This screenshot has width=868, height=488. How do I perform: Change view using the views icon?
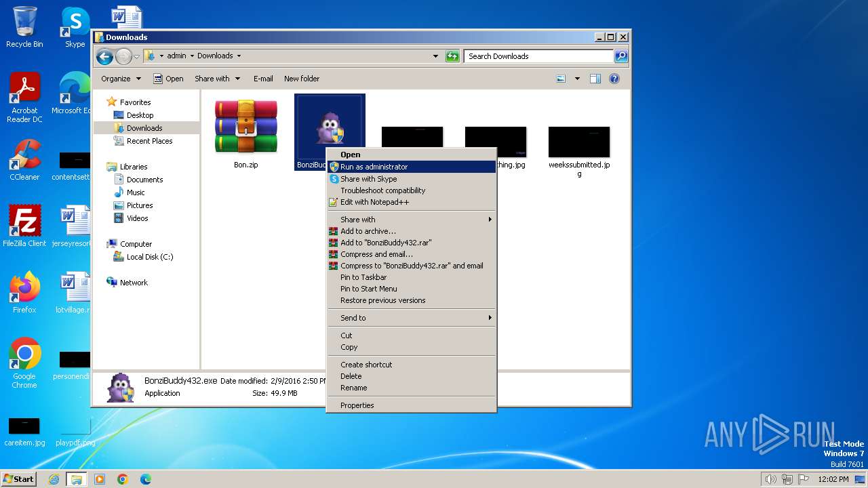[x=561, y=79]
